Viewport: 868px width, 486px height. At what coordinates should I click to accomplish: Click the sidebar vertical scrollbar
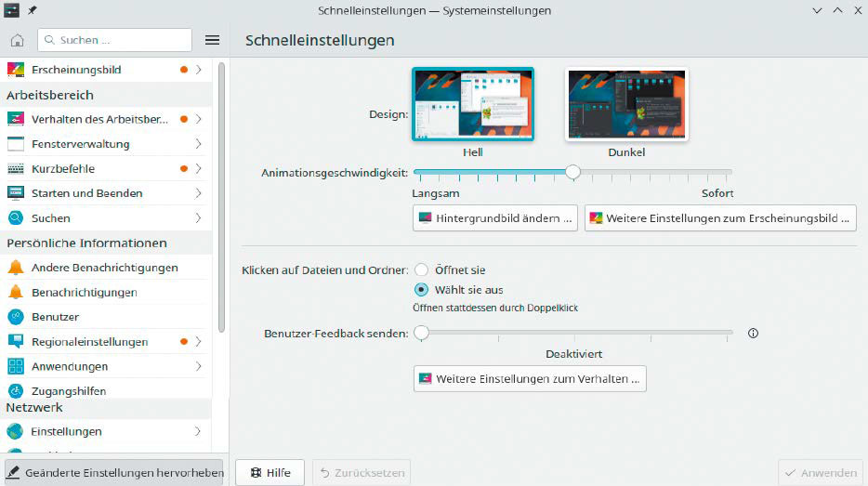point(221,198)
